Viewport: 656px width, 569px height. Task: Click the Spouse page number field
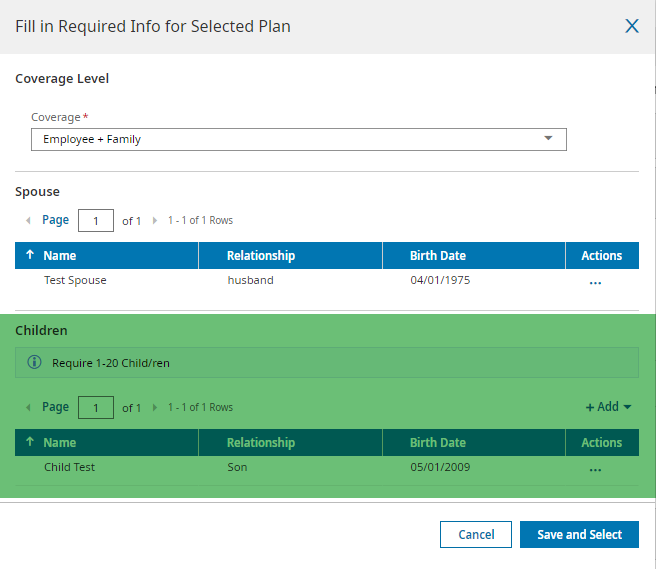[x=96, y=220]
